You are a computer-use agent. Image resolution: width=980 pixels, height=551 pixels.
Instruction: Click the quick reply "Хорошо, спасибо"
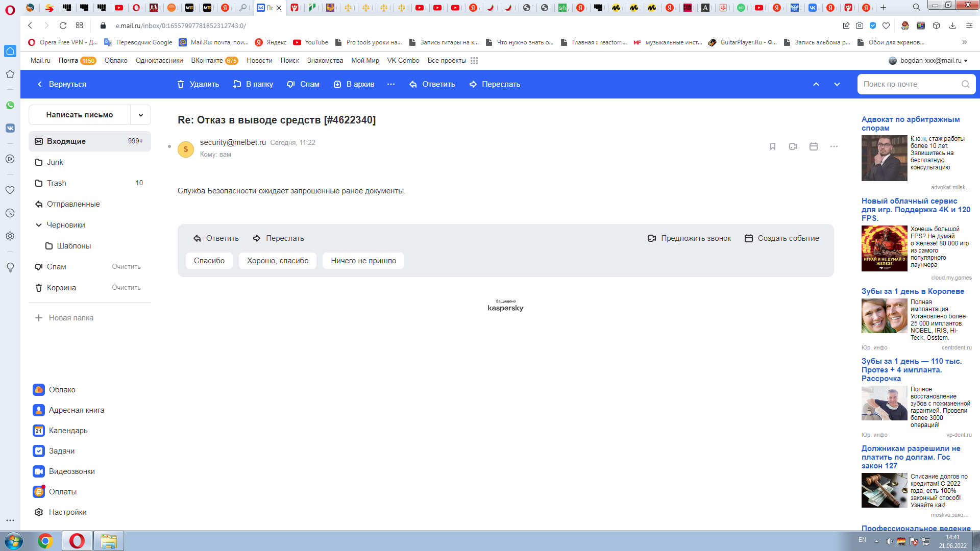278,261
